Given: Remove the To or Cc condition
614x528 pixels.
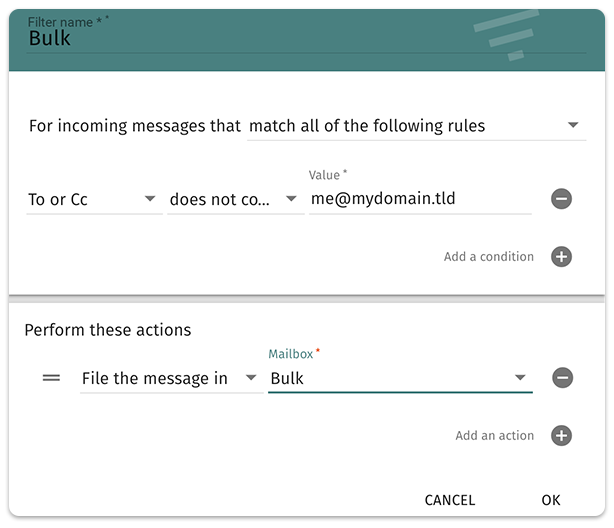Looking at the screenshot, I should [x=561, y=199].
